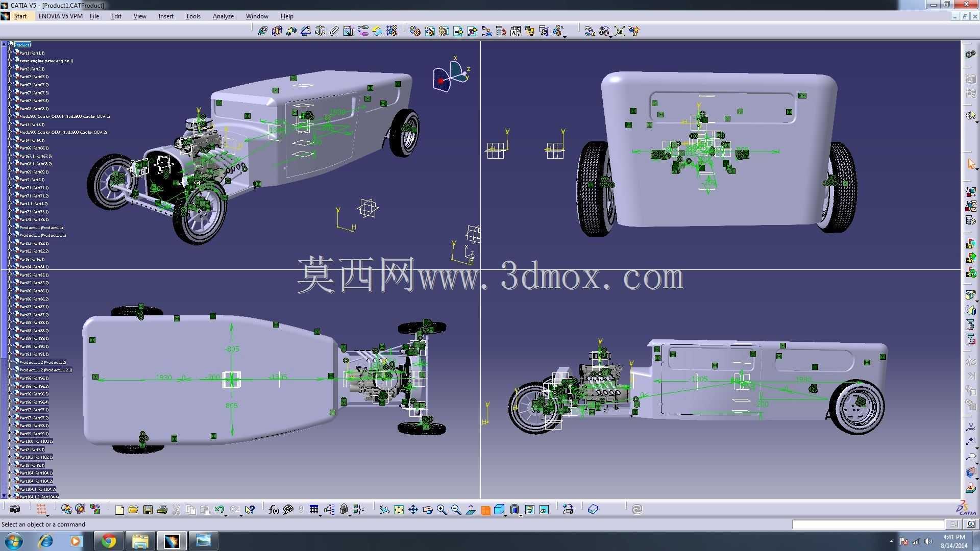
Task: Click Existing Component With Positioning icon
Action: (472, 31)
